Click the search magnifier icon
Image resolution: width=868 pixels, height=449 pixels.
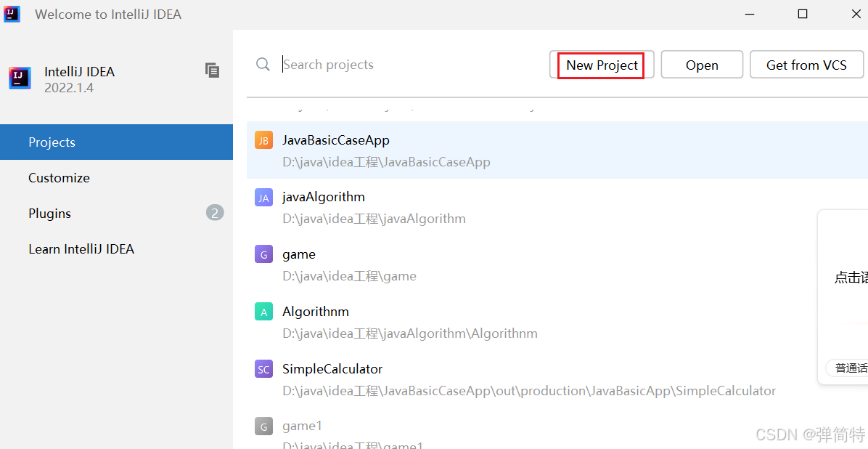[x=263, y=65]
